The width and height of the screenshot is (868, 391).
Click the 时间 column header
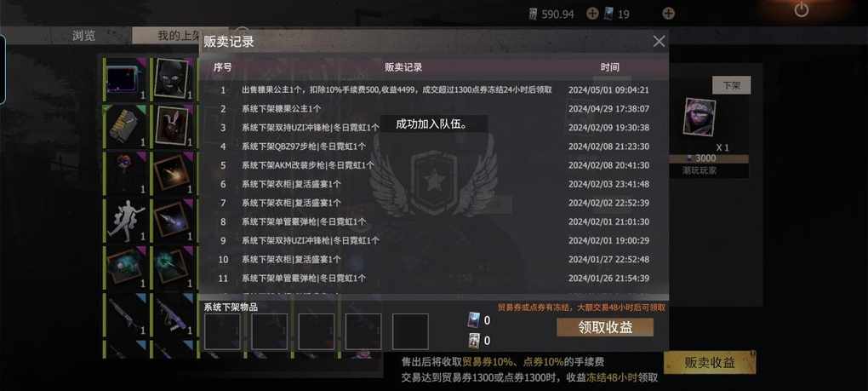(x=609, y=67)
